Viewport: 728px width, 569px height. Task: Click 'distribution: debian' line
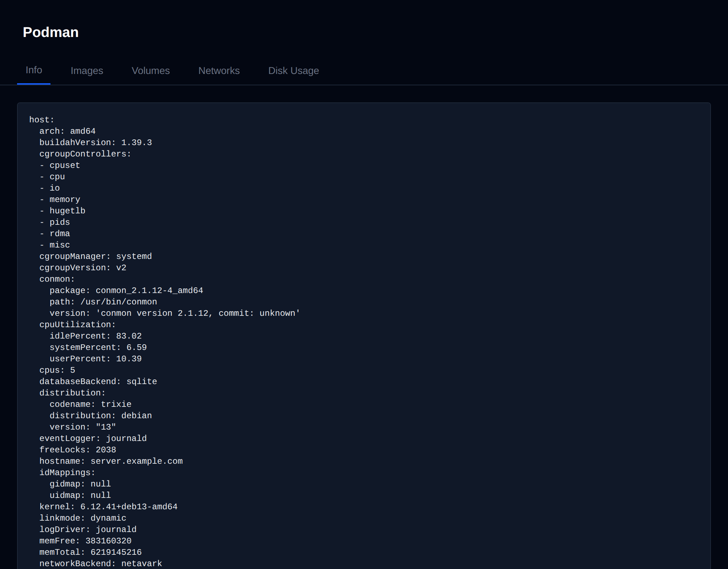(x=101, y=416)
